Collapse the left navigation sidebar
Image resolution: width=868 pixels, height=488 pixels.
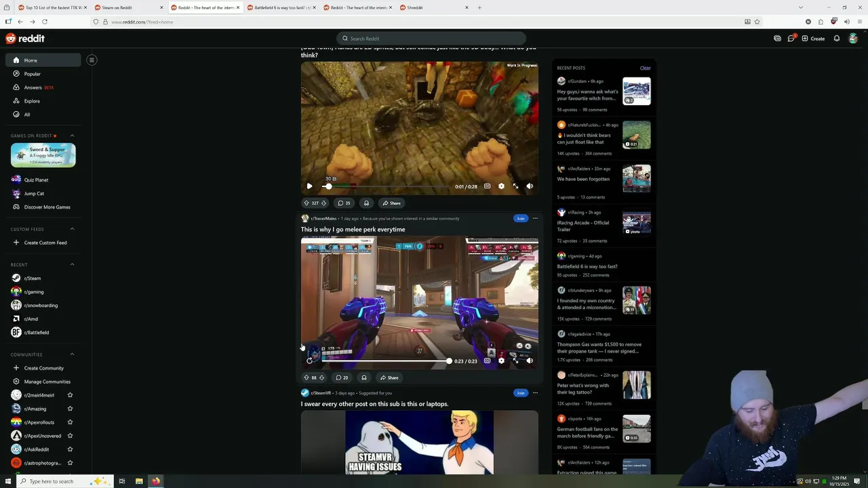[92, 60]
